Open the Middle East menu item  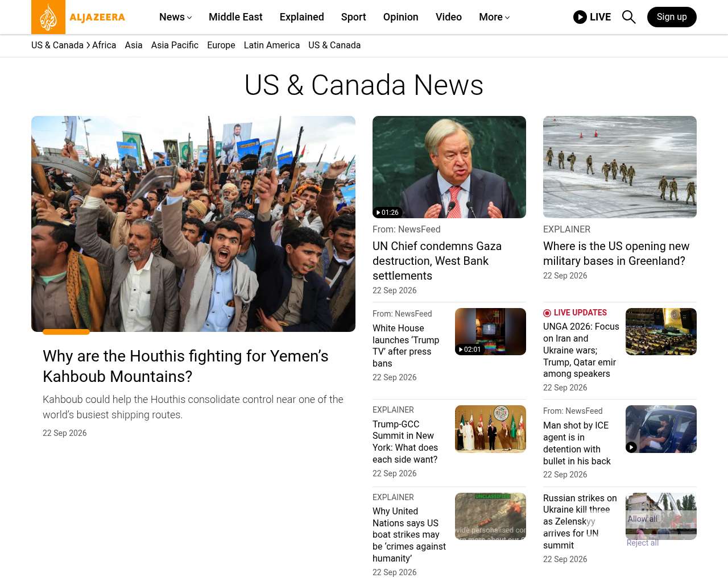tap(235, 17)
